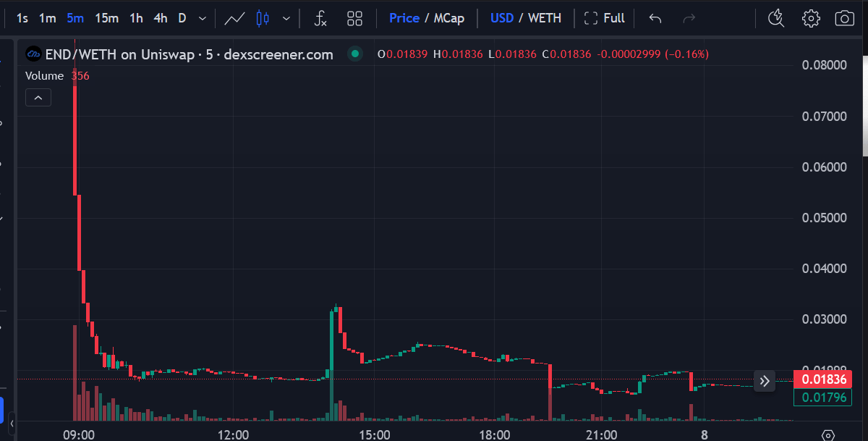This screenshot has width=868, height=441.
Task: Click the close value C0.01836
Action: 567,54
